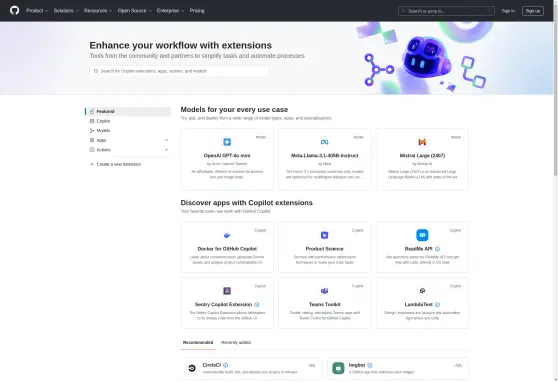Go to the Pricing page
The width and height of the screenshot is (558, 382).
point(197,11)
